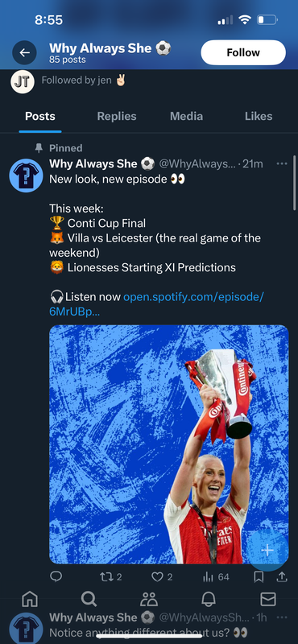The width and height of the screenshot is (298, 644).
Task: Open more options on pinned post
Action: 282,164
